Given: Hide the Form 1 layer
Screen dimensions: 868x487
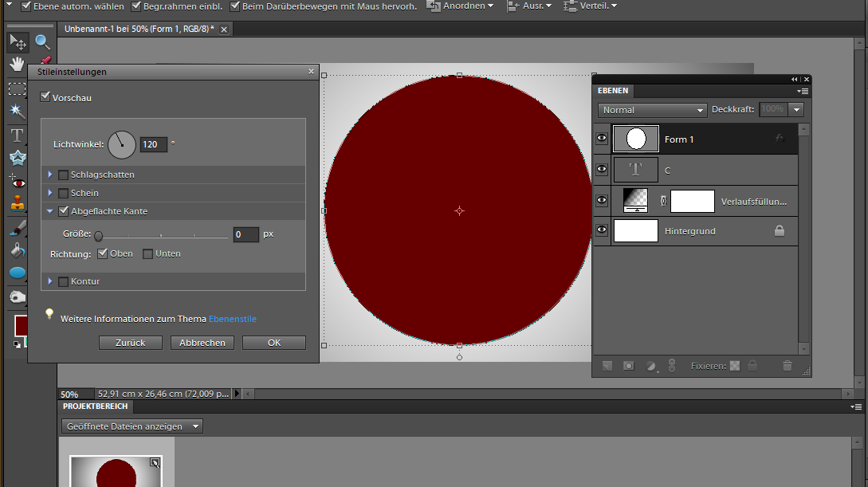Looking at the screenshot, I should (602, 139).
